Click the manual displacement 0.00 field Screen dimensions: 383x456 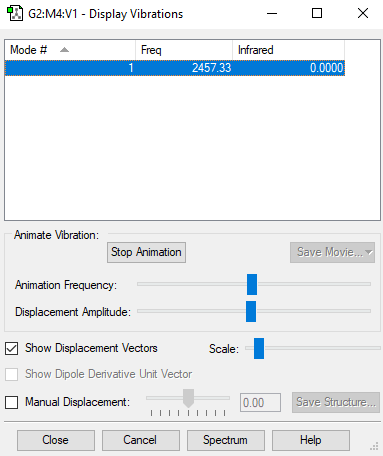[260, 403]
